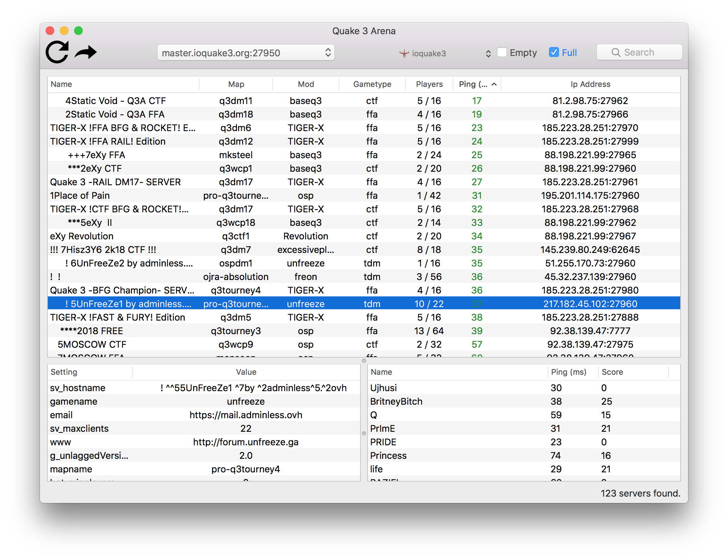Zoom the window with green button
Image resolution: width=728 pixels, height=560 pixels.
coord(78,31)
